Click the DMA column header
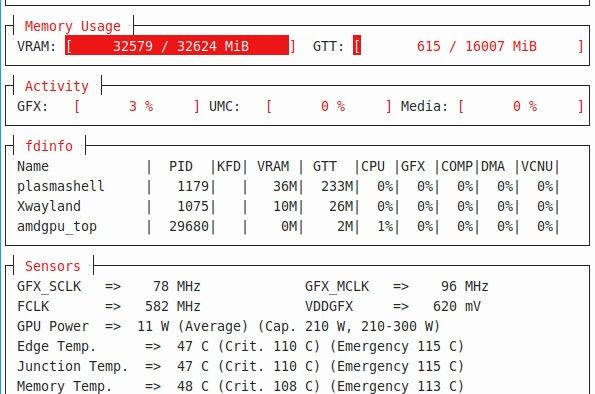The width and height of the screenshot is (595, 394). click(493, 166)
